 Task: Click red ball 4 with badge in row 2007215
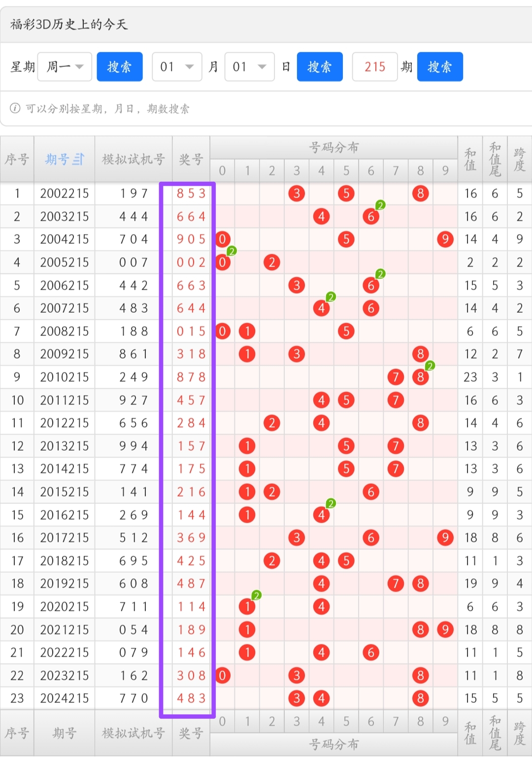point(321,308)
